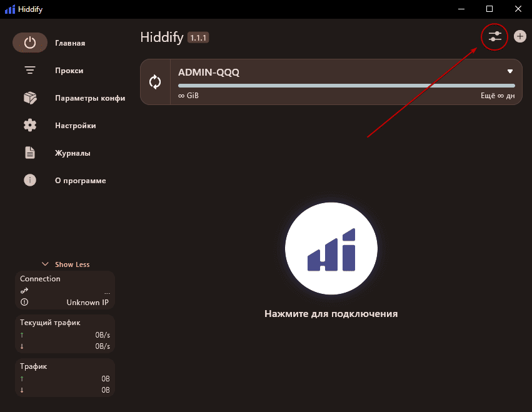Click the О программе info icon
This screenshot has height=412, width=532.
[x=30, y=180]
